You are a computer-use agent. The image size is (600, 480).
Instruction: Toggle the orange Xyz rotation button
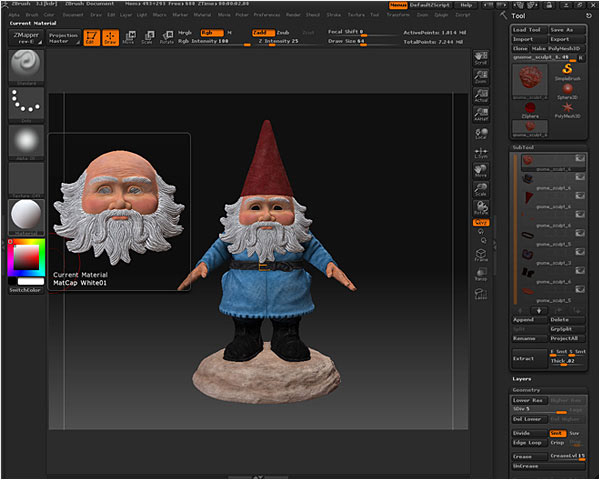[x=481, y=222]
